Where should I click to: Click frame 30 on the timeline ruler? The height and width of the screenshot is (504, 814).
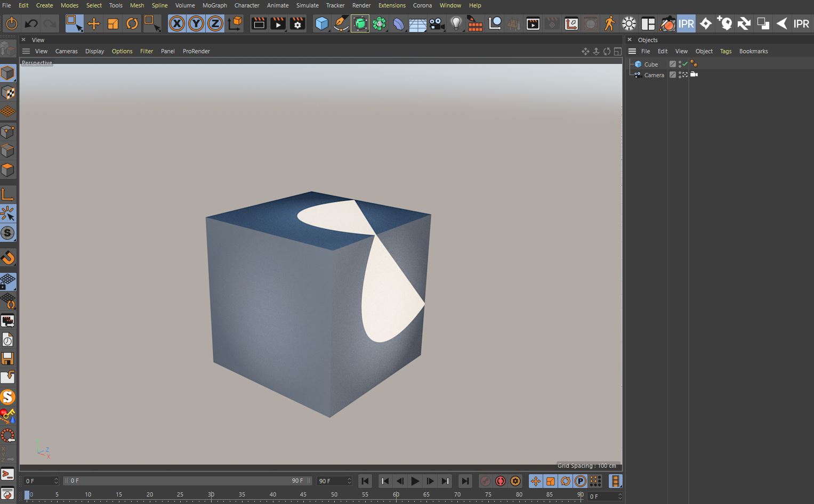[x=211, y=495]
